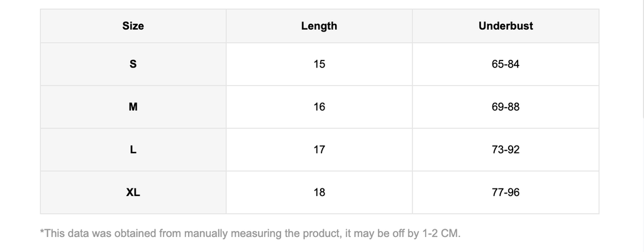Click the Underbust column header
This screenshot has width=644, height=252.
pyautogui.click(x=505, y=26)
